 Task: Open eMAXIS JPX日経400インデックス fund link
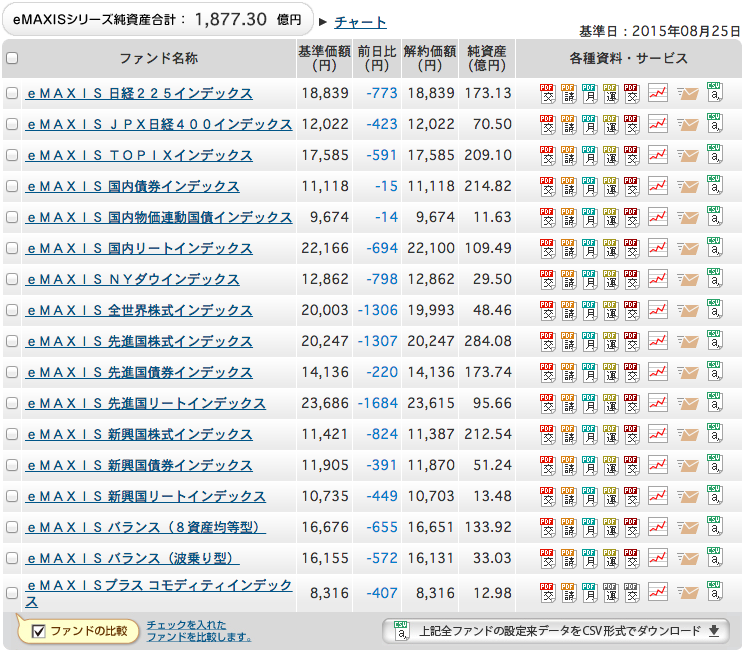(159, 124)
